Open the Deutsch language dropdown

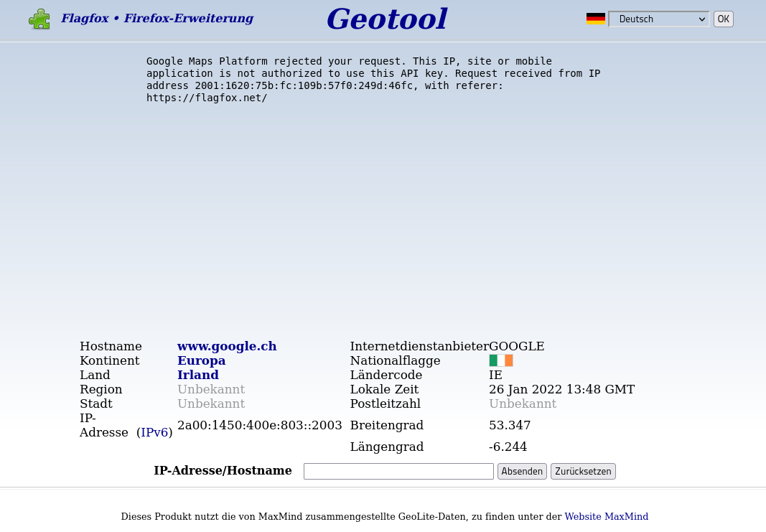click(658, 19)
